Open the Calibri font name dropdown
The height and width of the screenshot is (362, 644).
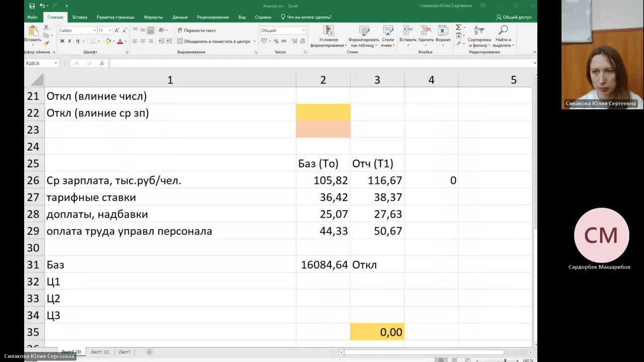pyautogui.click(x=95, y=30)
